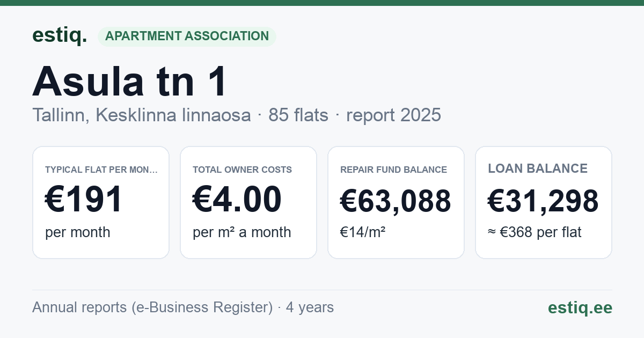This screenshot has width=644, height=338.
Task: Click the €14/m² caption
Action: (363, 232)
